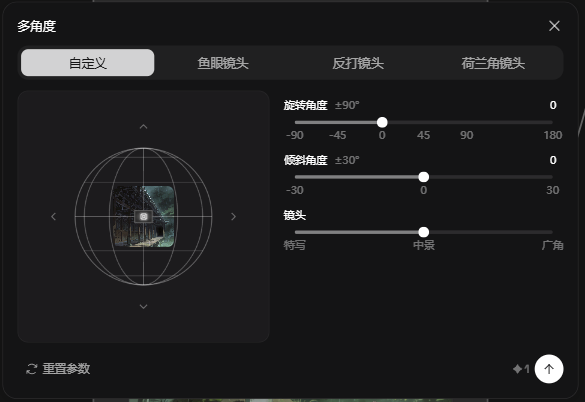Tilt the camera up with the top chevron
Image resolution: width=585 pixels, height=402 pixels.
pyautogui.click(x=143, y=127)
